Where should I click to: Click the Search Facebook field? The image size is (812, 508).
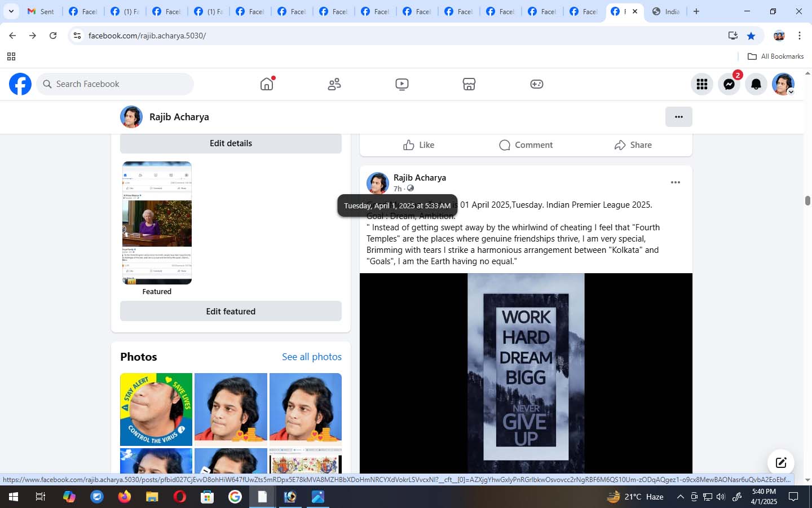[115, 84]
